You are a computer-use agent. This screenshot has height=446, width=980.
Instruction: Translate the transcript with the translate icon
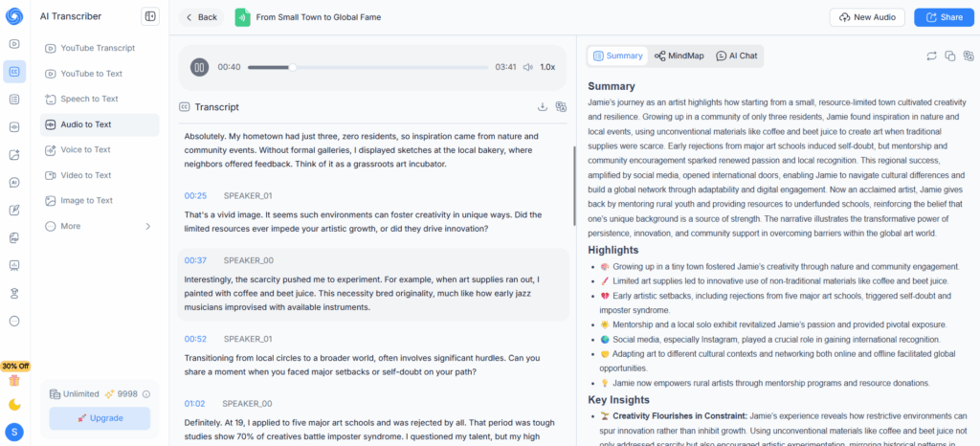(561, 107)
